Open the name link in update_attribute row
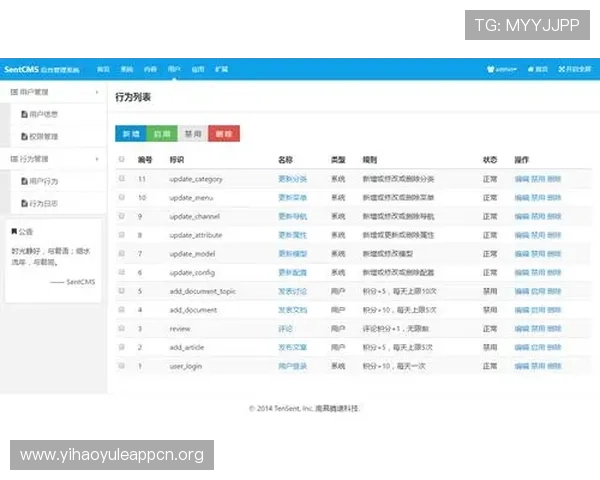Screen dimensions: 600x480 tap(292, 235)
